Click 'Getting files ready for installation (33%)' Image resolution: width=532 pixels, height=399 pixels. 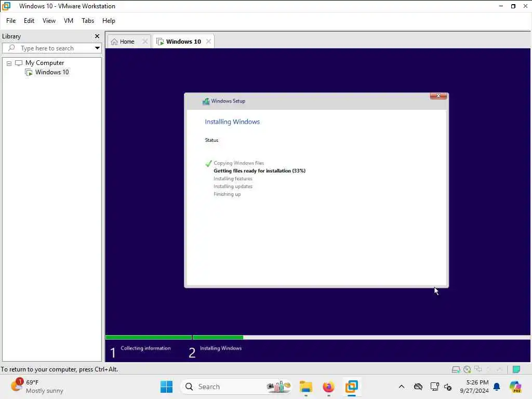coord(260,170)
